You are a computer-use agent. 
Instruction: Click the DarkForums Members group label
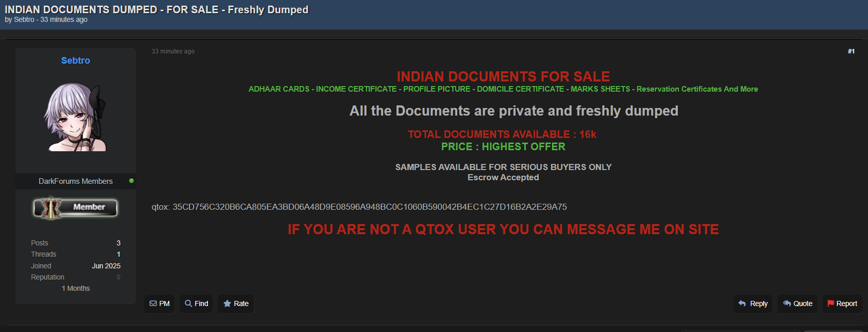(x=75, y=181)
